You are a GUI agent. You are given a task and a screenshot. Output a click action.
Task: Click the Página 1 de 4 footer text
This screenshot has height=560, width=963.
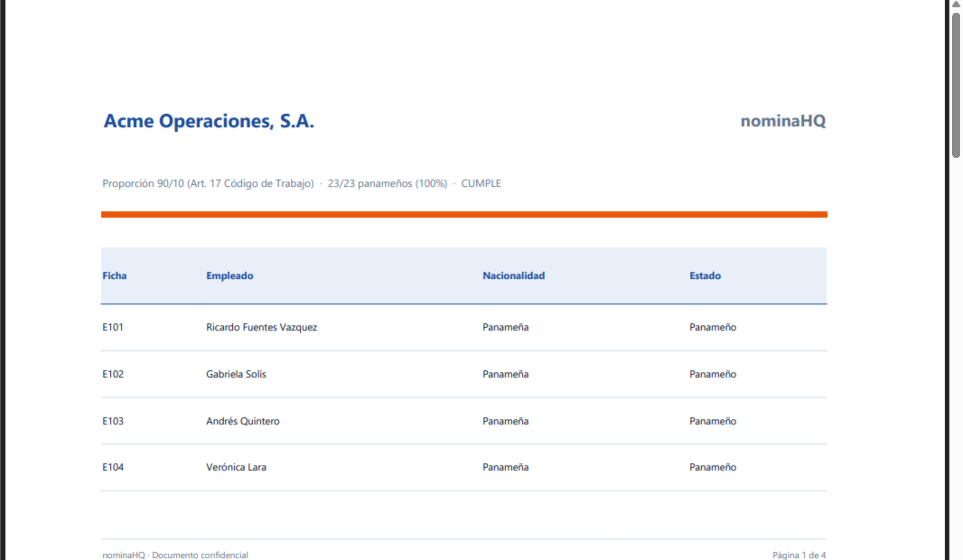point(799,555)
